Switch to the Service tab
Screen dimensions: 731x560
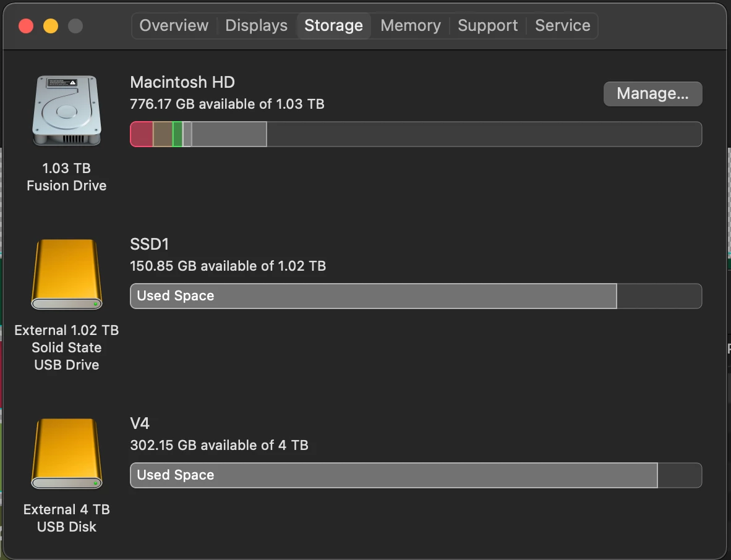pyautogui.click(x=563, y=25)
